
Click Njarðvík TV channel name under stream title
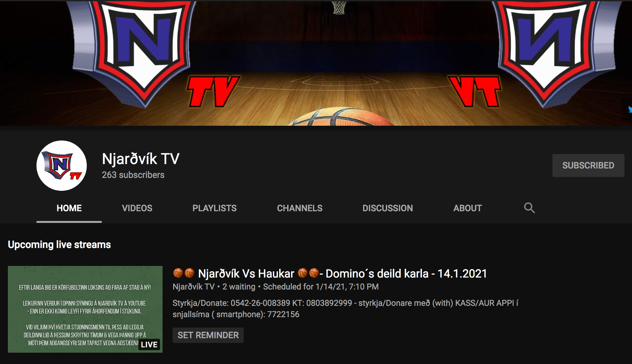pyautogui.click(x=193, y=287)
